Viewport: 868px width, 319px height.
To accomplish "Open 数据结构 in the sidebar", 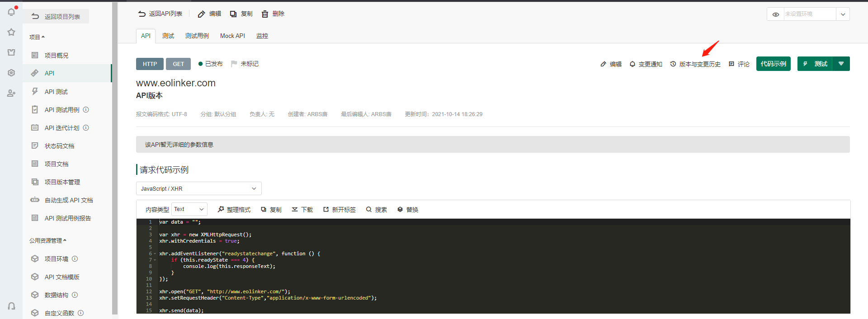I will [57, 295].
